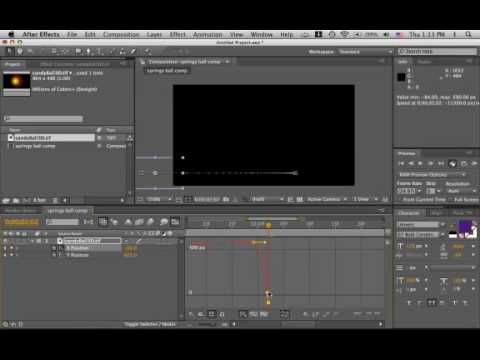Toggle transparency grid in Composition viewer

(x=300, y=199)
